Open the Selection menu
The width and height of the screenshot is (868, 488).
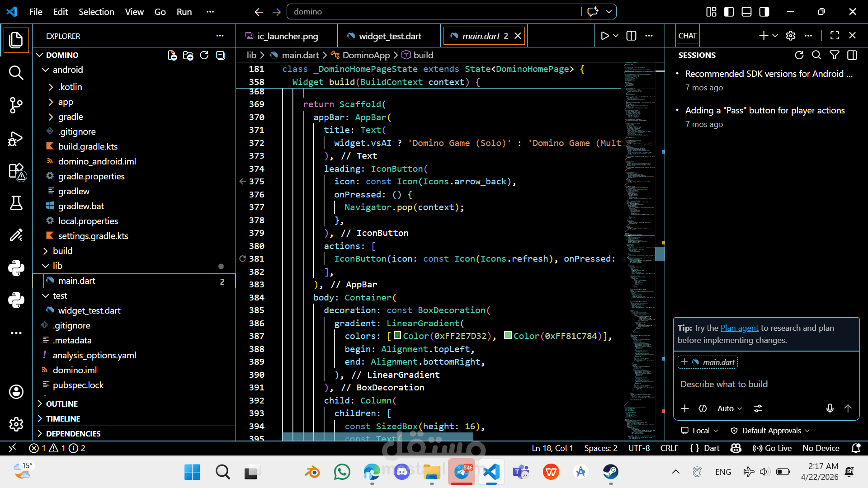[96, 12]
